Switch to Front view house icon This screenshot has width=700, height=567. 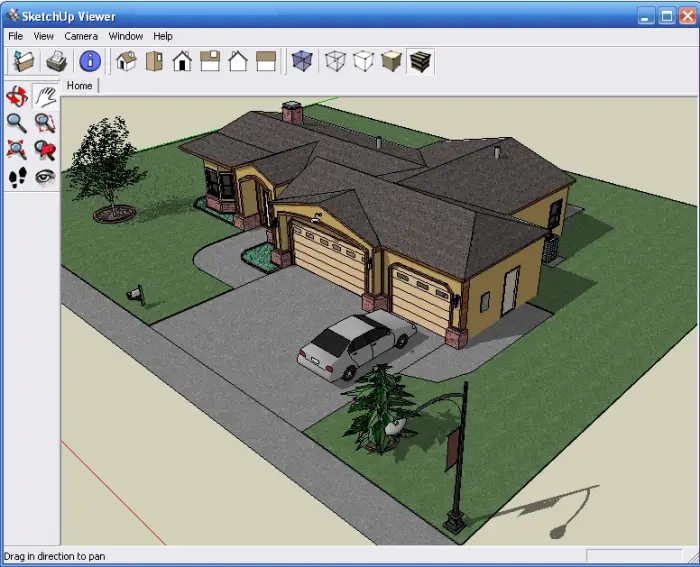(x=182, y=61)
